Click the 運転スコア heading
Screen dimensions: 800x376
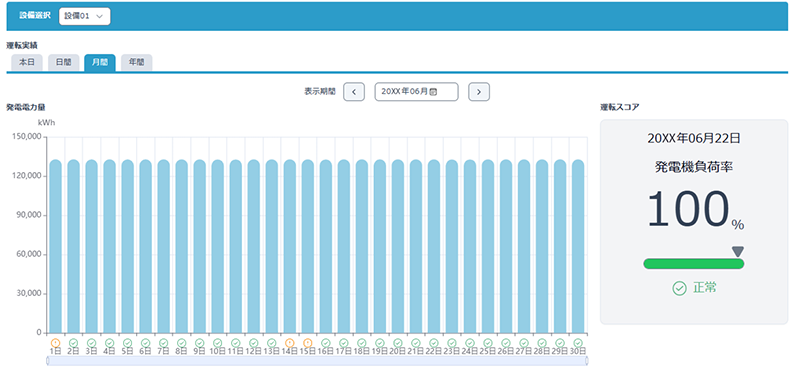click(x=619, y=107)
